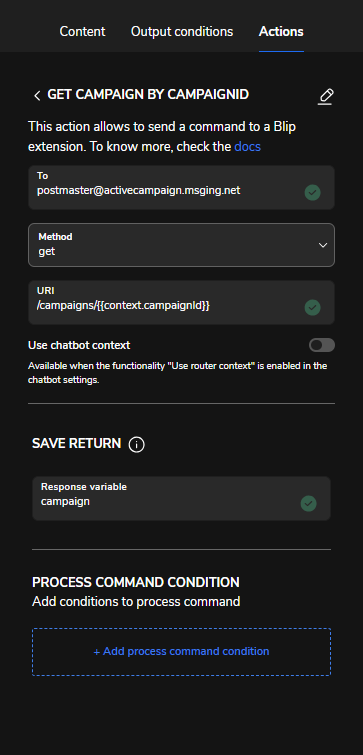The height and width of the screenshot is (755, 363).
Task: Open the Output conditions tab
Action: pos(182,32)
